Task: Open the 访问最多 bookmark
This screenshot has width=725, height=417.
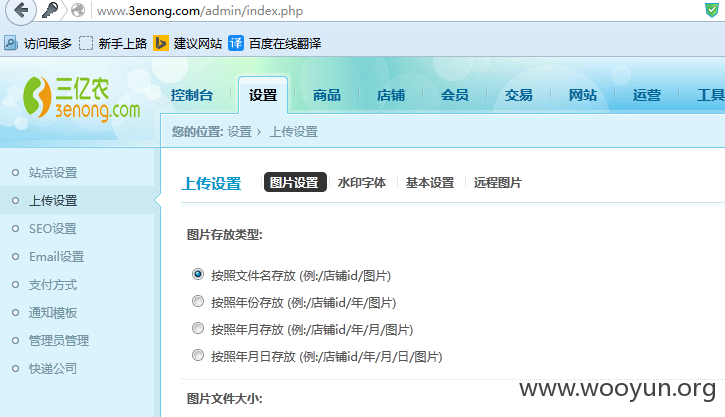Action: 38,43
